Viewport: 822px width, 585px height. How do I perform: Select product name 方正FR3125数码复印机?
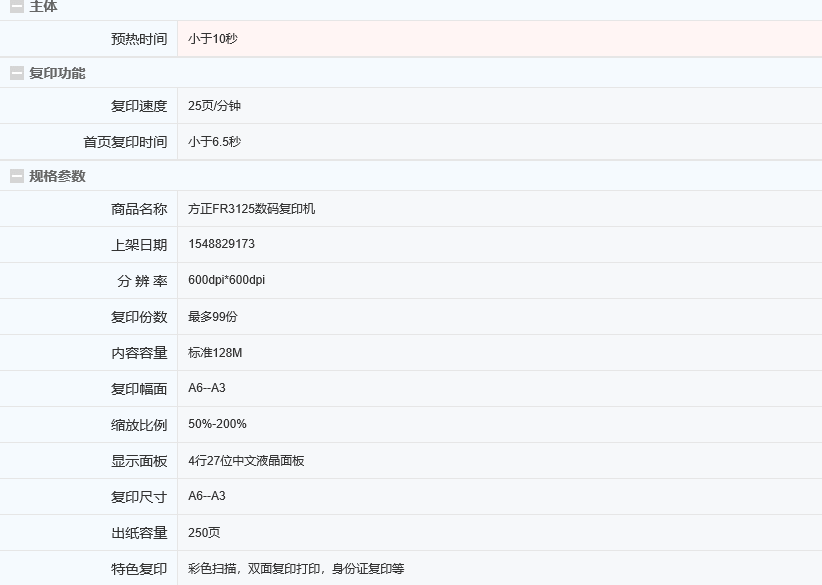(251, 209)
